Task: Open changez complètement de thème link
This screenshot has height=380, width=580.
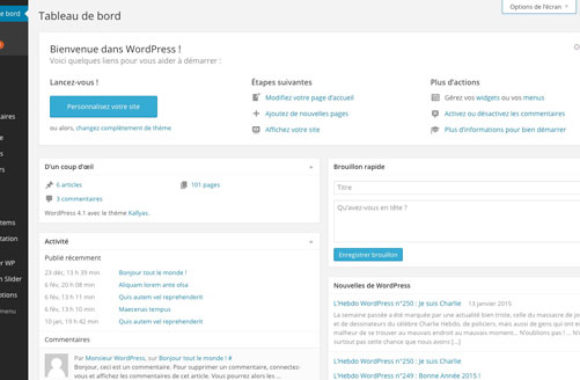Action: (124, 128)
